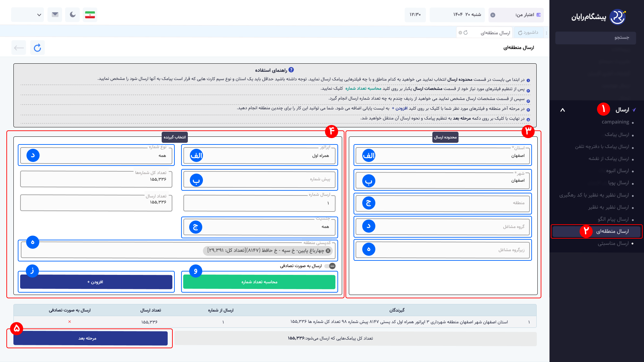Click the + افزودن link in the guide
The image size is (644, 362).
pos(399,108)
